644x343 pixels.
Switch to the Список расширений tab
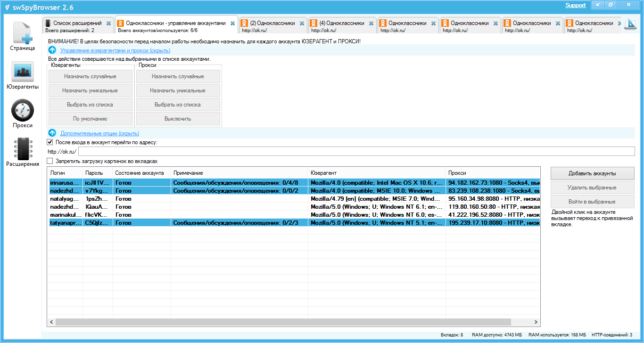click(x=77, y=23)
